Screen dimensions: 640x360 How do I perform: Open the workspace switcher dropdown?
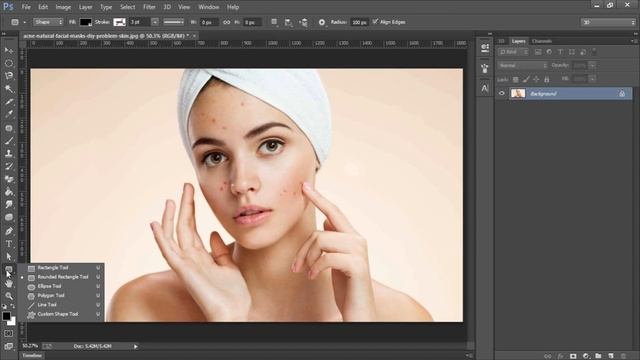[608, 22]
